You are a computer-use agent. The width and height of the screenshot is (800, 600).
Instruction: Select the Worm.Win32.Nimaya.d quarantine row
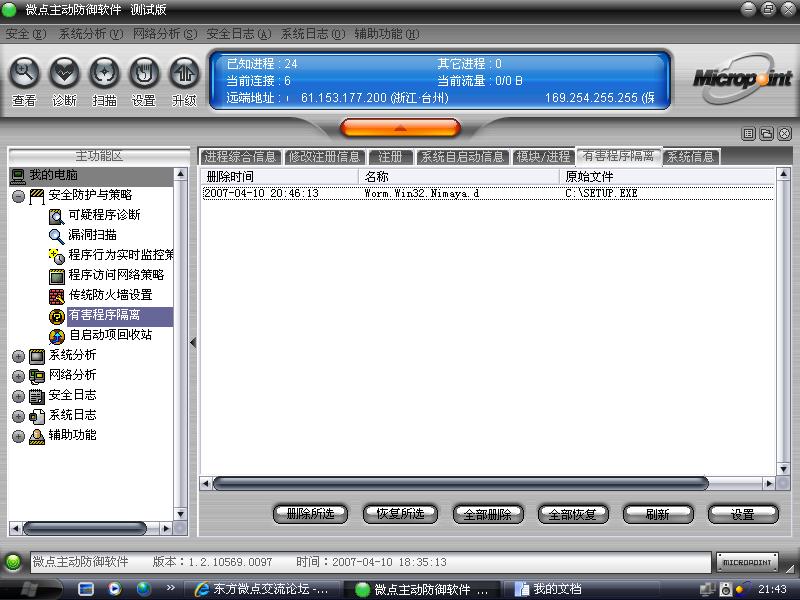pos(488,193)
